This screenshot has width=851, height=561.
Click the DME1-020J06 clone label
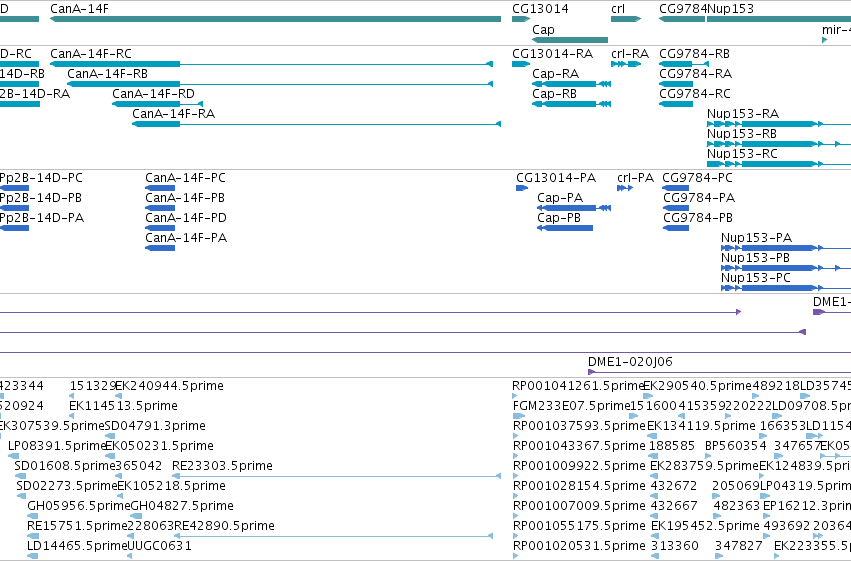(x=630, y=362)
